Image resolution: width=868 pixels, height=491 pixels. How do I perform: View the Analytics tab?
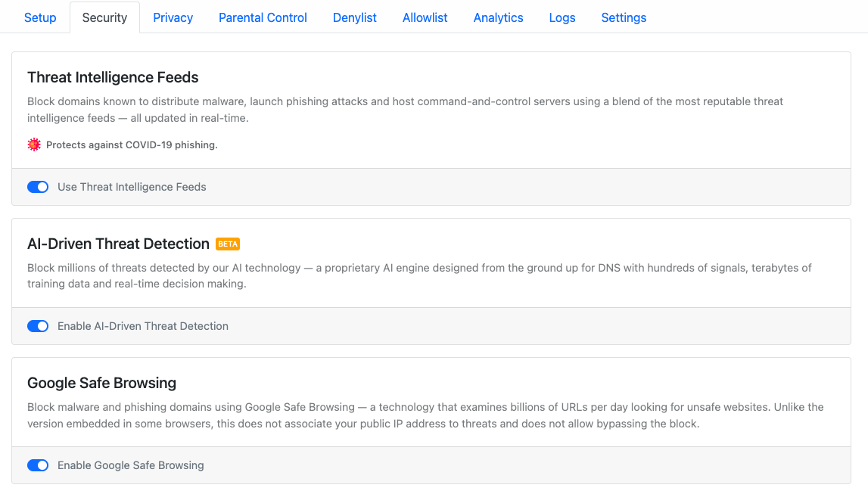click(x=498, y=17)
